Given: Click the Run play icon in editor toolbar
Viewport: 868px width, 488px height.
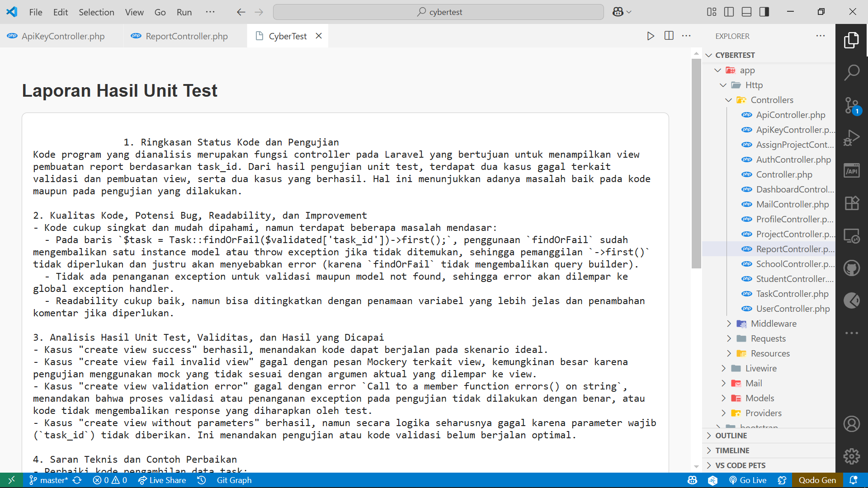Looking at the screenshot, I should tap(650, 36).
